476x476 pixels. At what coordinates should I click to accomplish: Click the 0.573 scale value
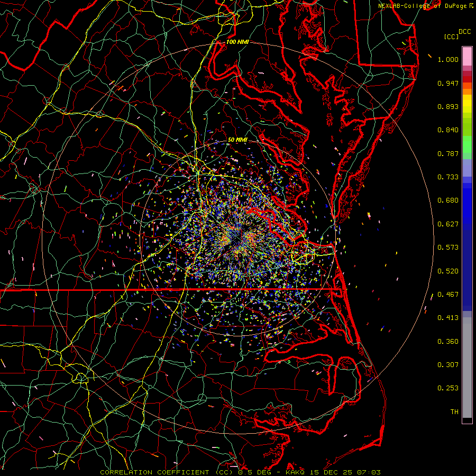(x=448, y=248)
